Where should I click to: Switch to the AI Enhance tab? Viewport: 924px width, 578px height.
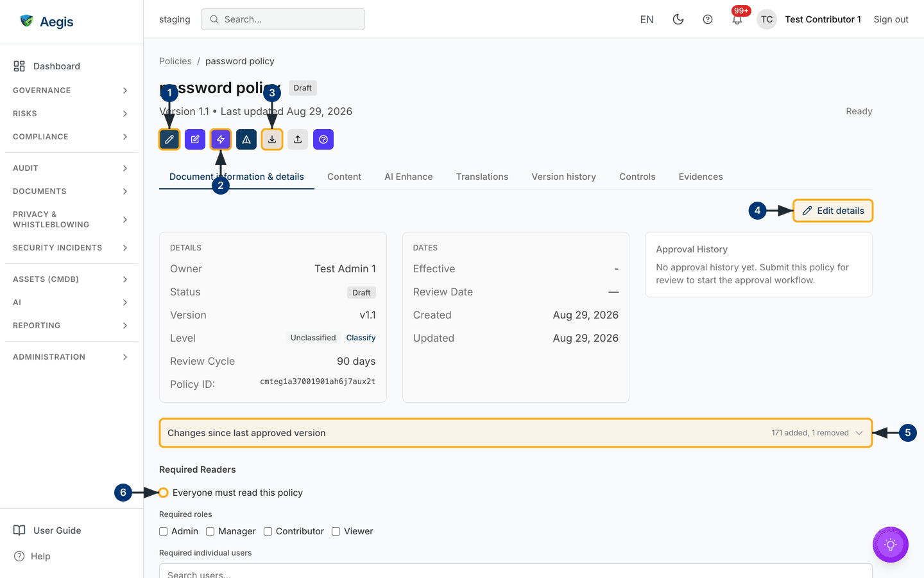pyautogui.click(x=409, y=177)
